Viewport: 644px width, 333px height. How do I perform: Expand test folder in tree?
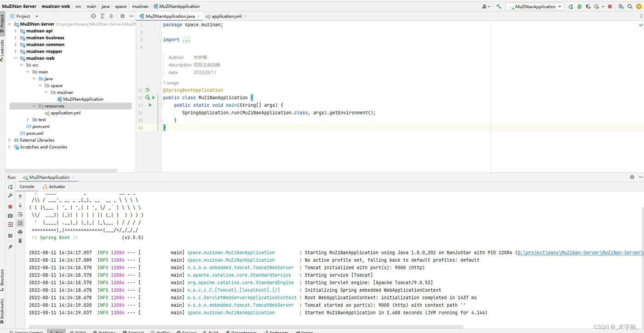pyautogui.click(x=28, y=120)
